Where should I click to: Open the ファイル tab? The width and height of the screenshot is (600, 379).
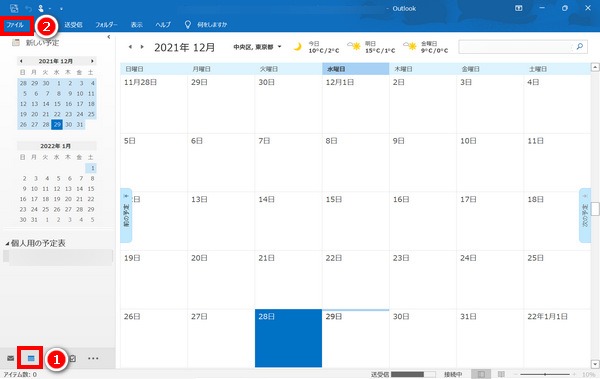tap(15, 25)
